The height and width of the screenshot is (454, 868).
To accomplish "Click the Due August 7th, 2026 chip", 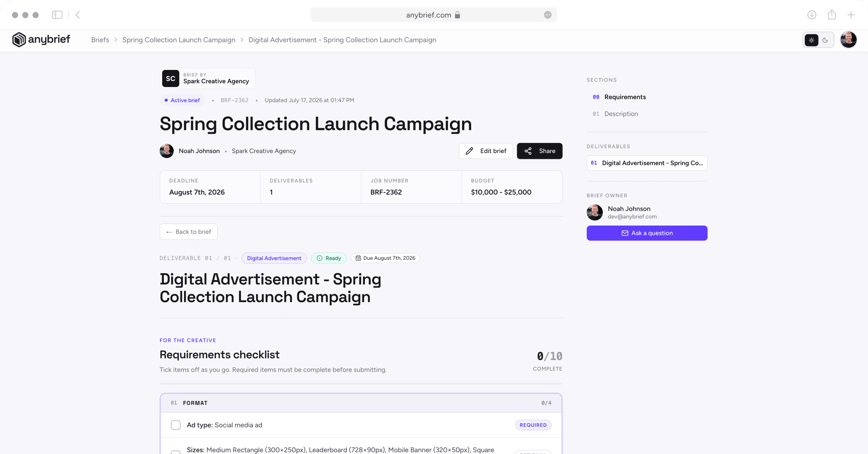I will (385, 258).
